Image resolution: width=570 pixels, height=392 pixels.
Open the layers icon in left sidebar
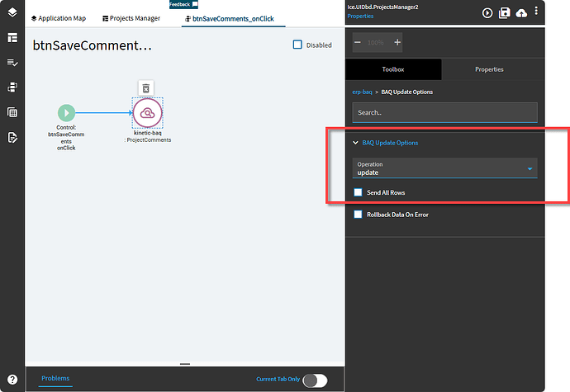[12, 12]
